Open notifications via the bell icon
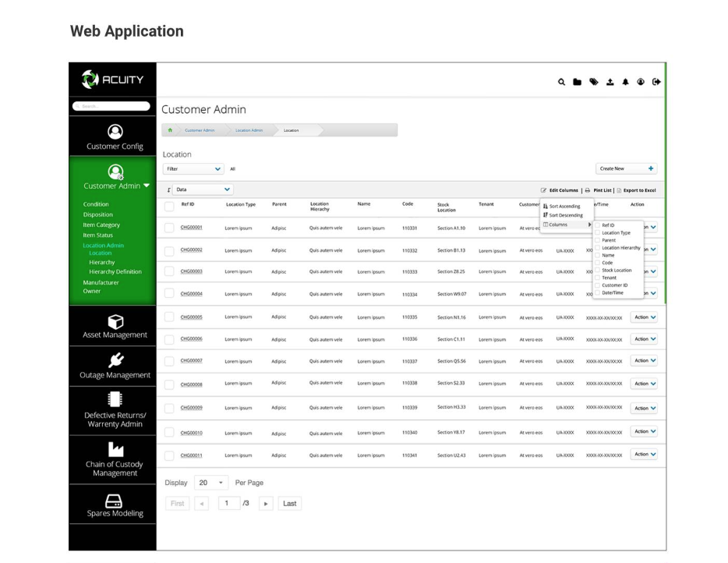This screenshot has width=728, height=563. pyautogui.click(x=625, y=82)
